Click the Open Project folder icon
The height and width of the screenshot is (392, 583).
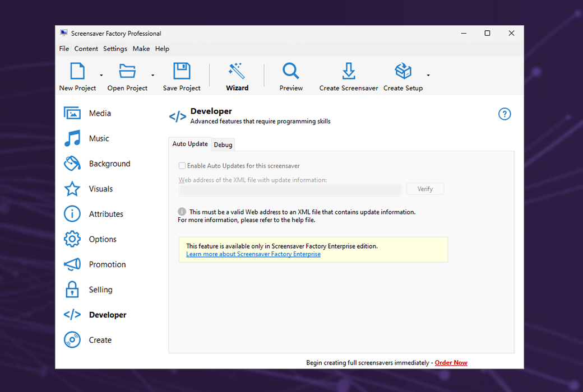tap(127, 71)
